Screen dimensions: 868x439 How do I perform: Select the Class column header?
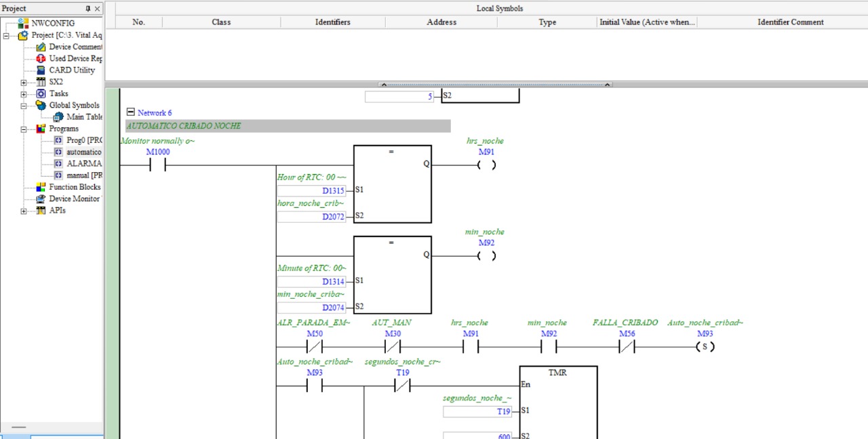point(221,22)
